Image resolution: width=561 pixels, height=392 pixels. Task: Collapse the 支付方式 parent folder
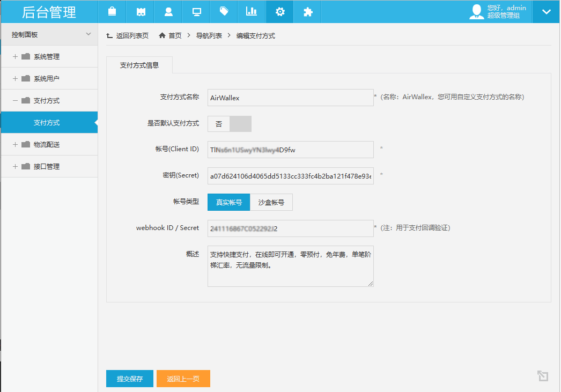coord(49,100)
